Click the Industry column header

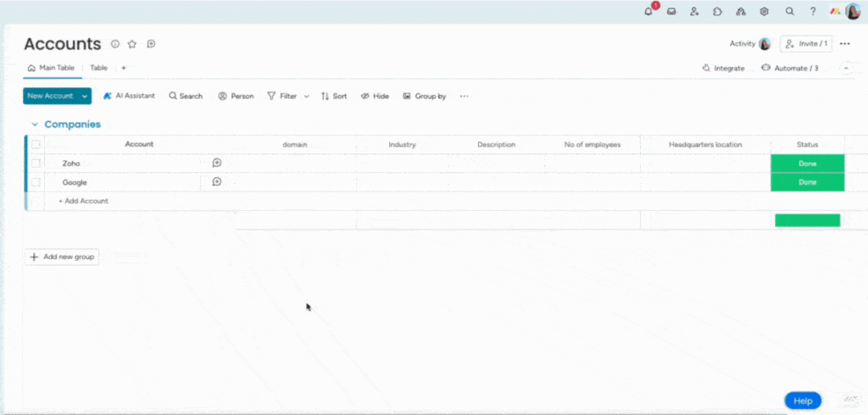[402, 145]
